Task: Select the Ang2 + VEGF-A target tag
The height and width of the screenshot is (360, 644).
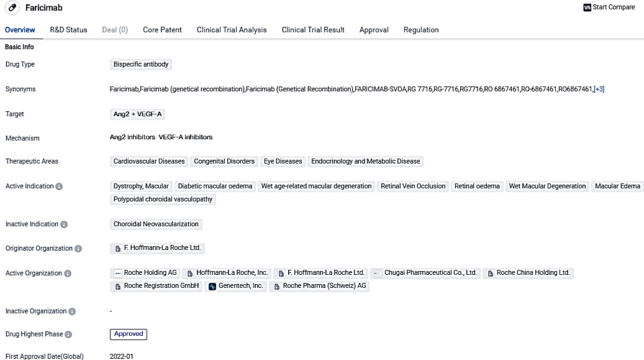Action: point(137,114)
